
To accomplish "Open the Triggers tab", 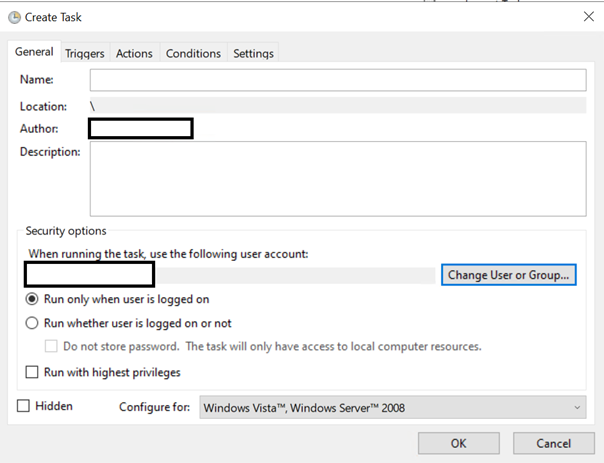I will (85, 53).
